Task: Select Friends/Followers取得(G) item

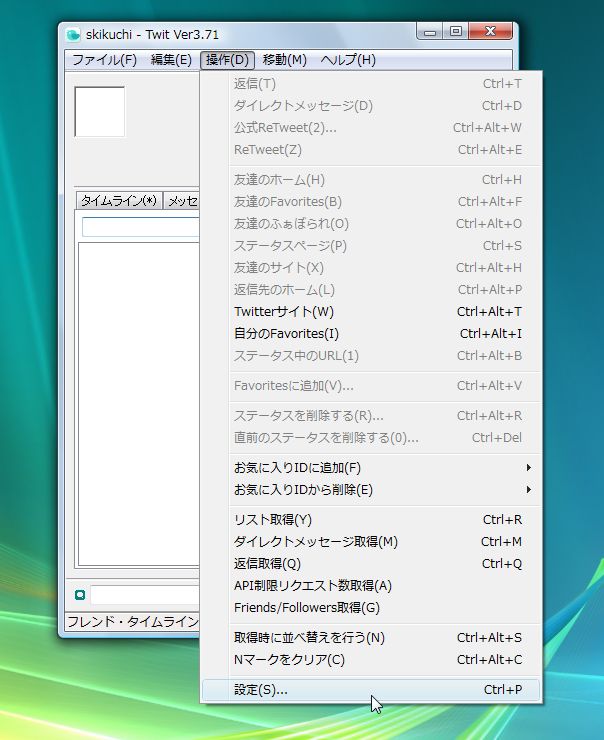Action: (x=371, y=608)
